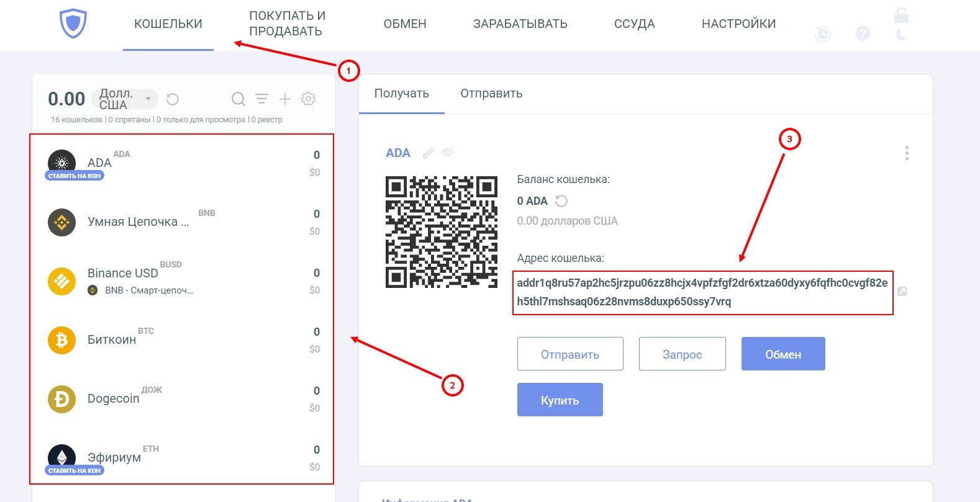Select the Получать tab
Screen dimensions: 980x502
pos(402,94)
